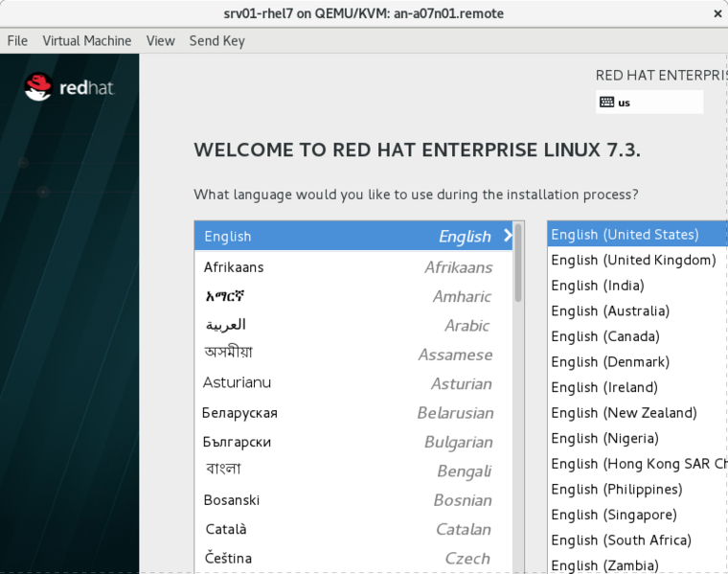Open the Virtual Machine menu
This screenshot has height=574, width=728.
(x=86, y=40)
